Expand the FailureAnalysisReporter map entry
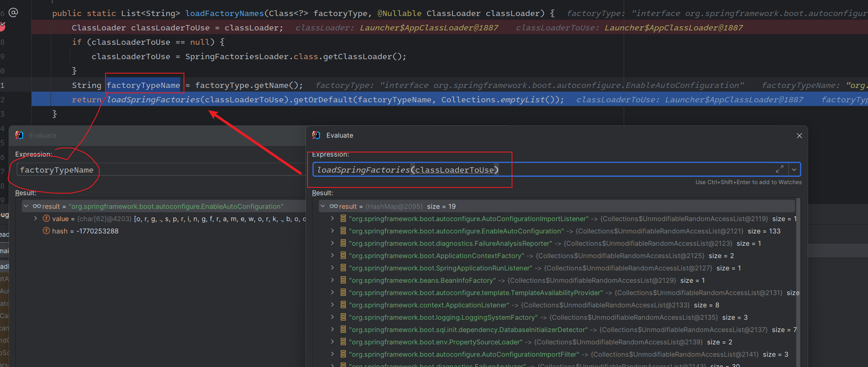Viewport: 868px width, 367px height. click(333, 243)
